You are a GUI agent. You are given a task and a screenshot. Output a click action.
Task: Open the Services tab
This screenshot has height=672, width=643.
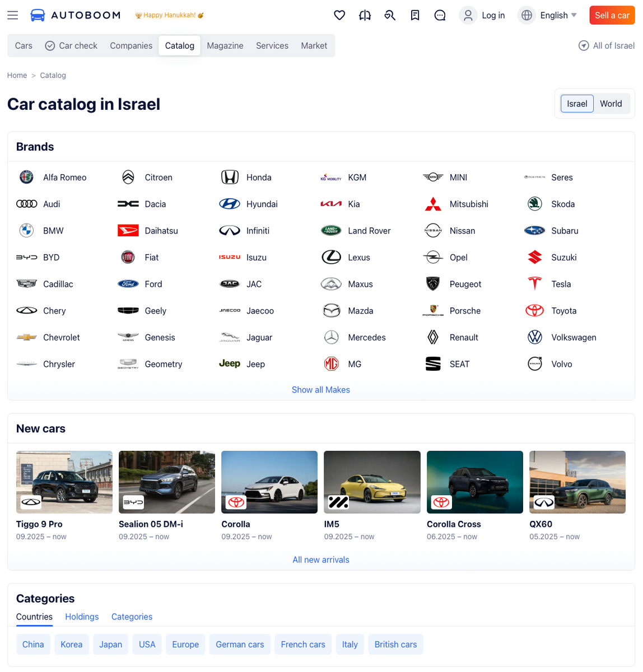coord(272,45)
